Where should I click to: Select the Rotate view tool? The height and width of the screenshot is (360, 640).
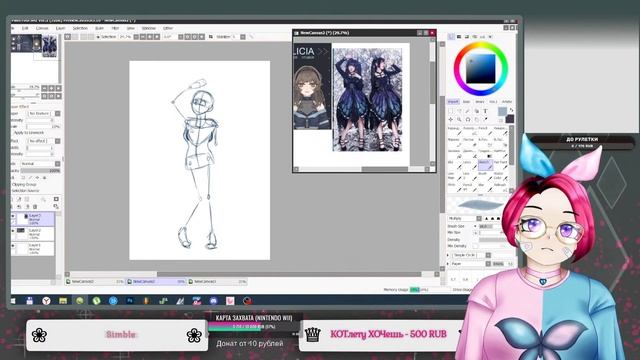pyautogui.click(x=468, y=120)
